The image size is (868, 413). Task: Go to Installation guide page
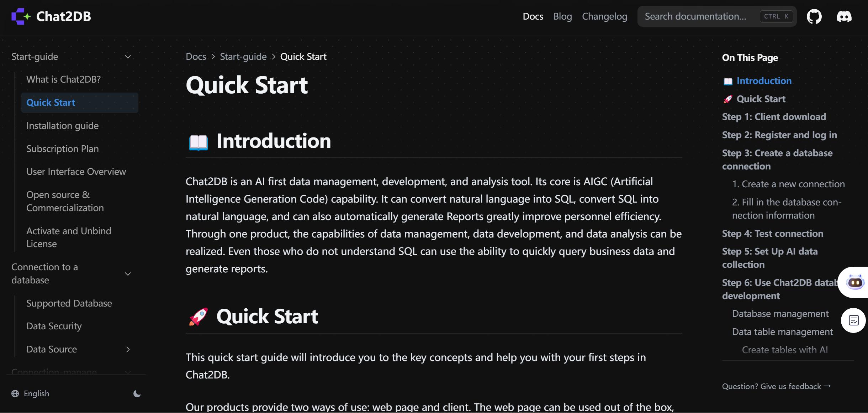pyautogui.click(x=62, y=126)
